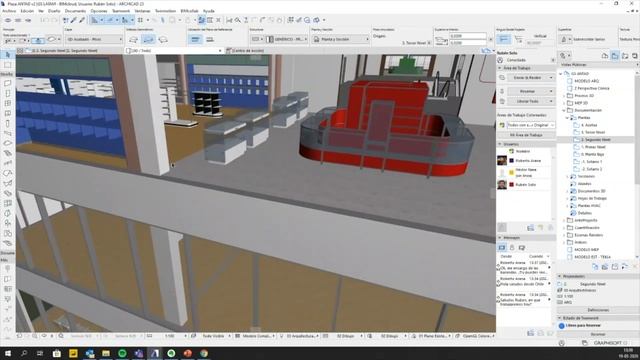Click the 'Liberar Todo' button
Screen dimensions: 640x360
[x=527, y=101]
